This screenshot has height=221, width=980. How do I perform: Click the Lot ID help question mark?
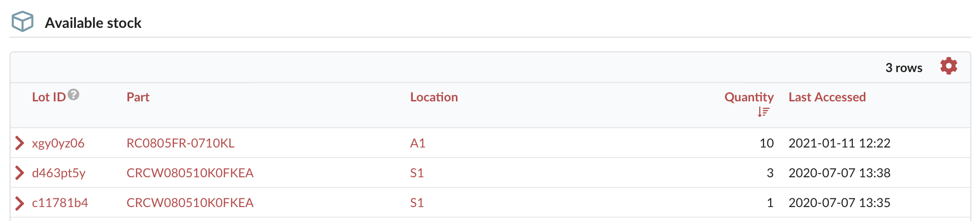click(73, 95)
